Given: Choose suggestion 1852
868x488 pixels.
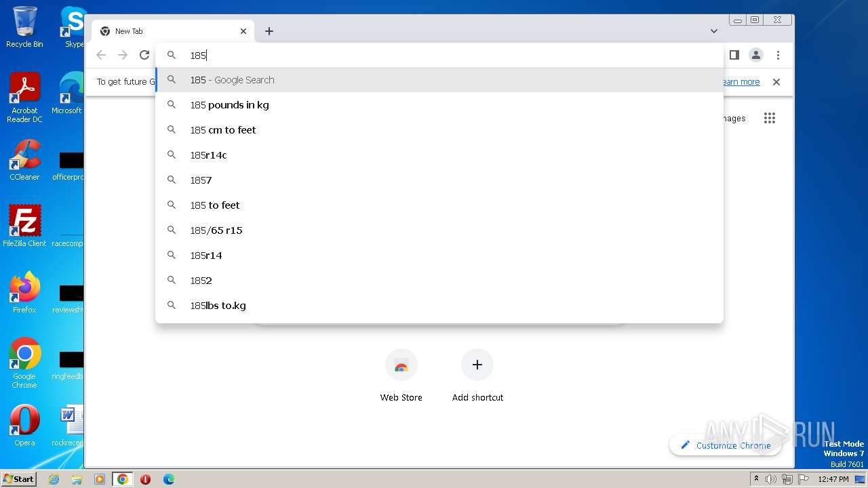Looking at the screenshot, I should coord(439,281).
